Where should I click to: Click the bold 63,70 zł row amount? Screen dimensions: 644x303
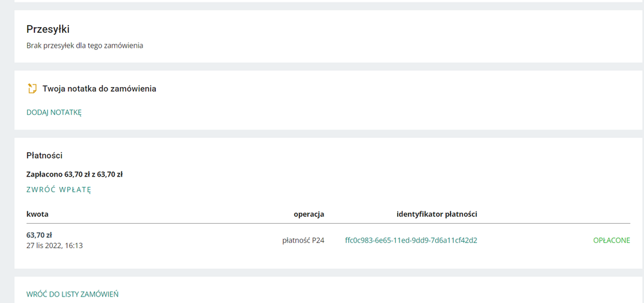[39, 235]
